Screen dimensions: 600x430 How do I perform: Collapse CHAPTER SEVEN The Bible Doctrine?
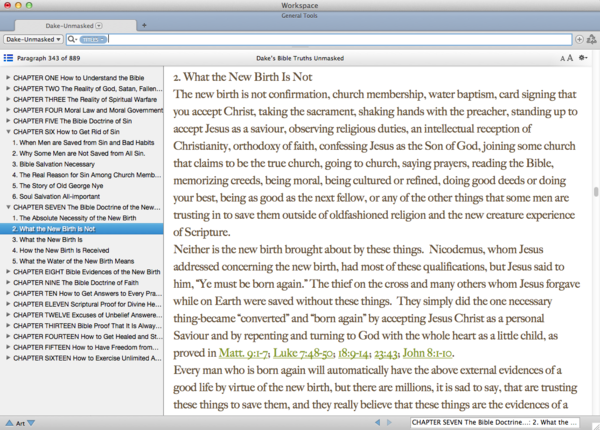(x=8, y=207)
